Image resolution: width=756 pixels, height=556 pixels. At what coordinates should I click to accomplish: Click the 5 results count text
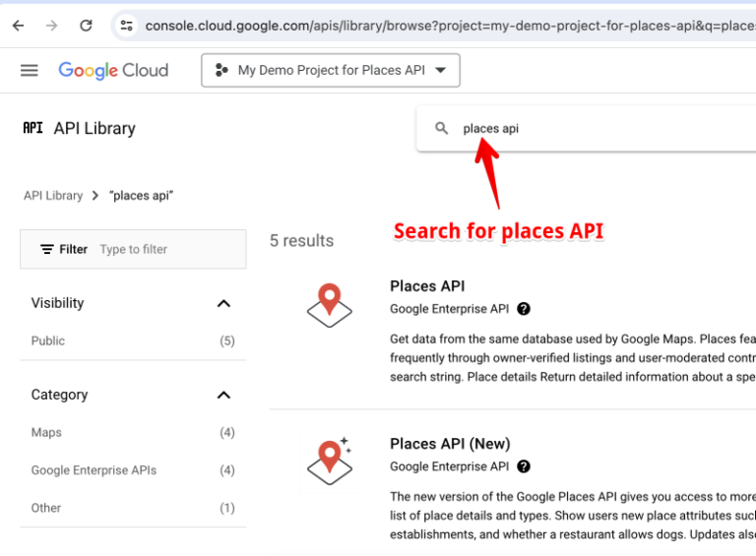click(x=301, y=240)
